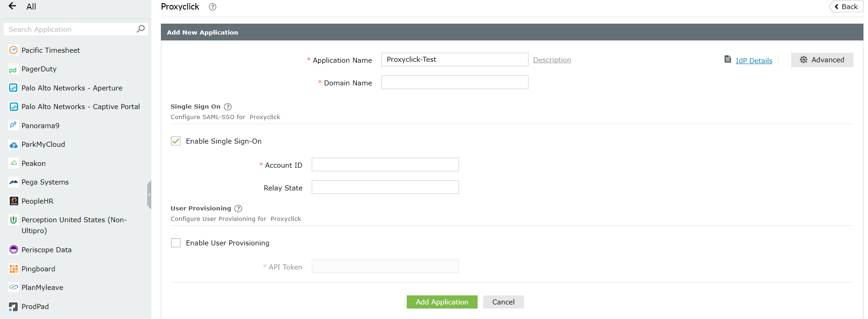
Task: Collapse the application list sidebar handle
Action: (149, 194)
